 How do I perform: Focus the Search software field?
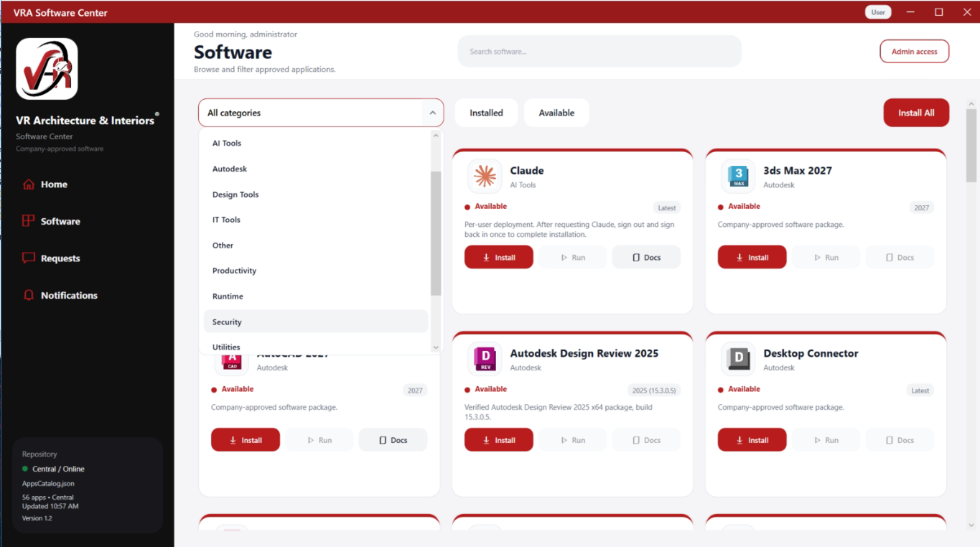tap(599, 52)
